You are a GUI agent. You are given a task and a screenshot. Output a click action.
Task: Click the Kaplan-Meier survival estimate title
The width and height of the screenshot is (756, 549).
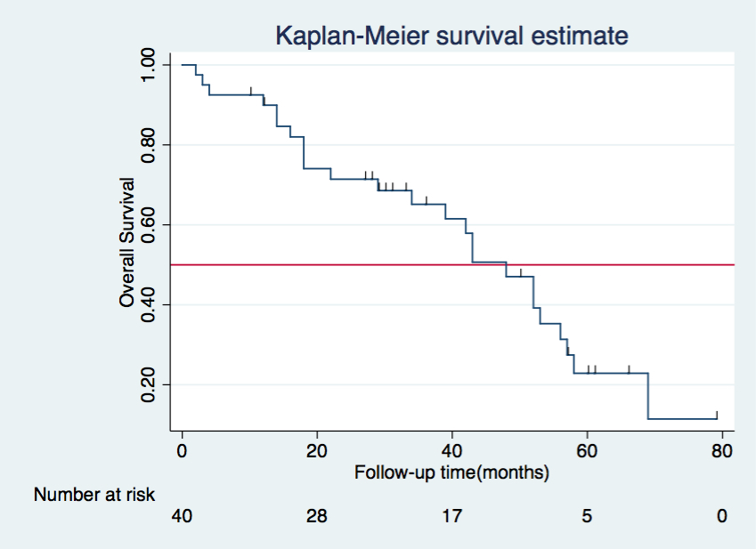(x=451, y=36)
